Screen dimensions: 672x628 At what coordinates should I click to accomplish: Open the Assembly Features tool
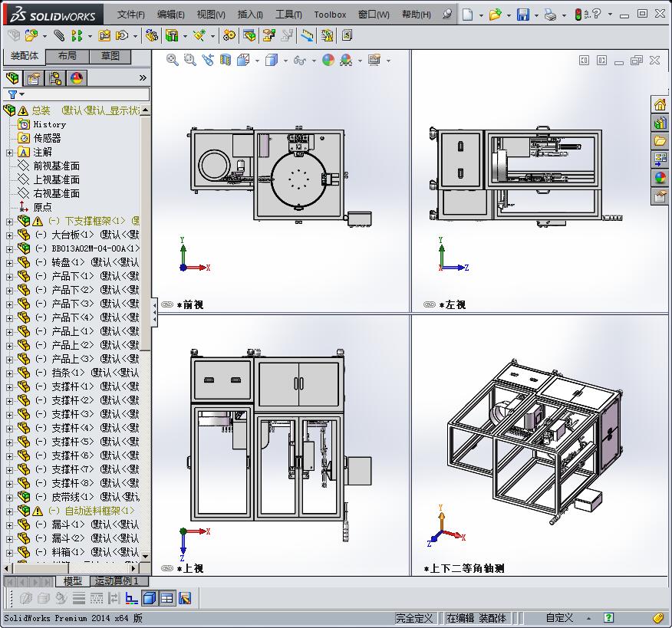pos(172,35)
